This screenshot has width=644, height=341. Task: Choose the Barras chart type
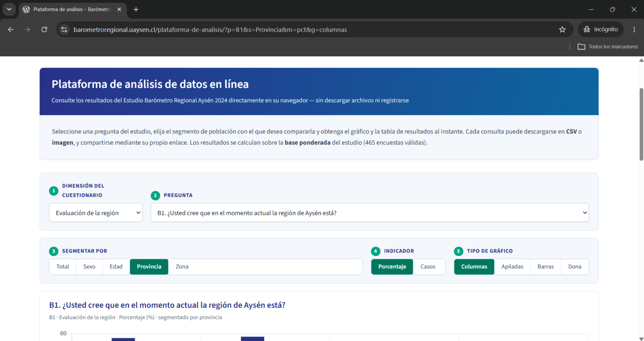(x=546, y=267)
